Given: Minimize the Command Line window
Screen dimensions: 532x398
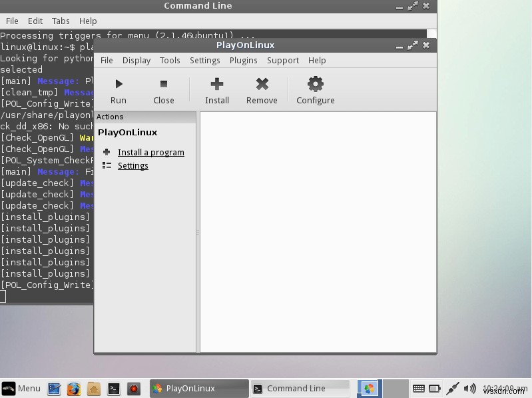Looking at the screenshot, I should pyautogui.click(x=399, y=7).
